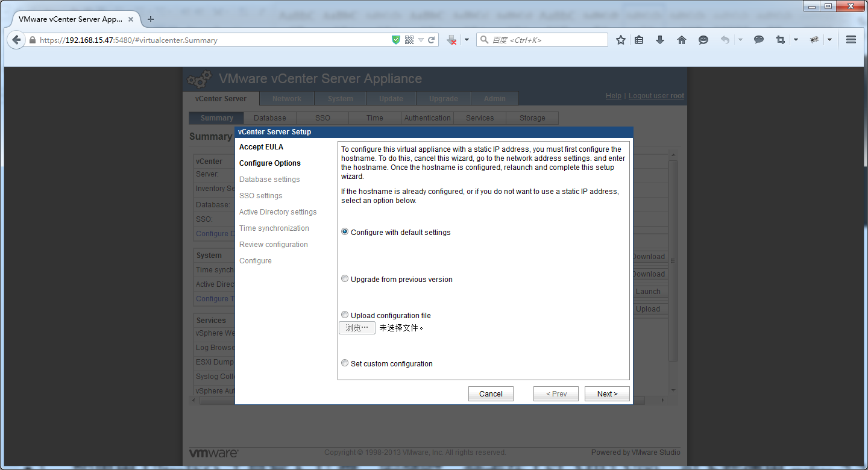
Task: Click Active Directory settings wizard step
Action: pyautogui.click(x=278, y=212)
